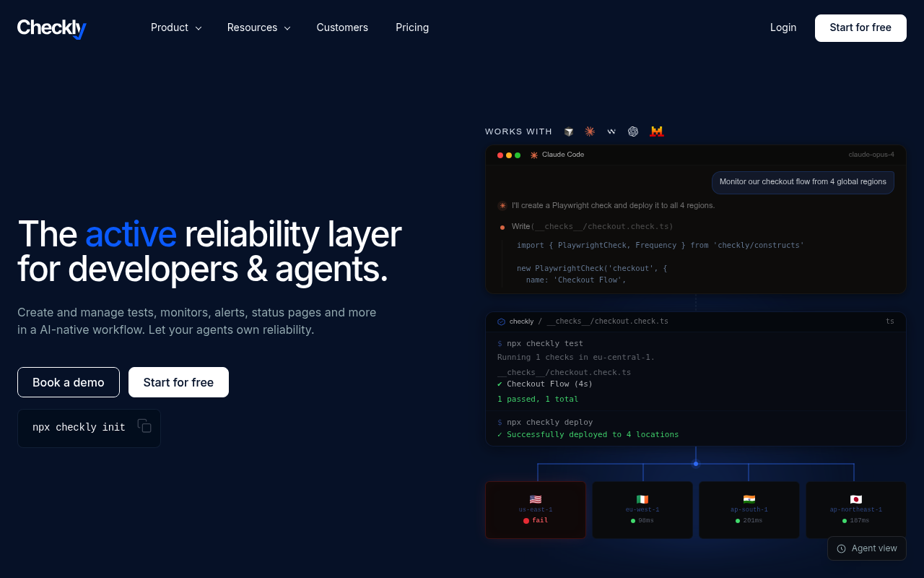Click the India flag on ap-south-1 card
This screenshot has width=924, height=578.
click(x=749, y=499)
